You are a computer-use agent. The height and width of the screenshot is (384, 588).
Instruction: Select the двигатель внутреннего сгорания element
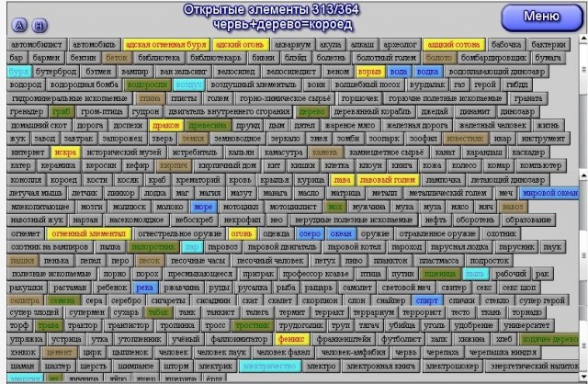[x=229, y=111]
